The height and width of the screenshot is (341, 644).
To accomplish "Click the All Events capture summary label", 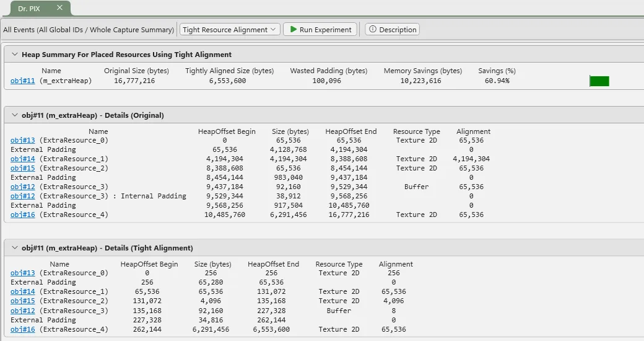I will click(x=89, y=30).
